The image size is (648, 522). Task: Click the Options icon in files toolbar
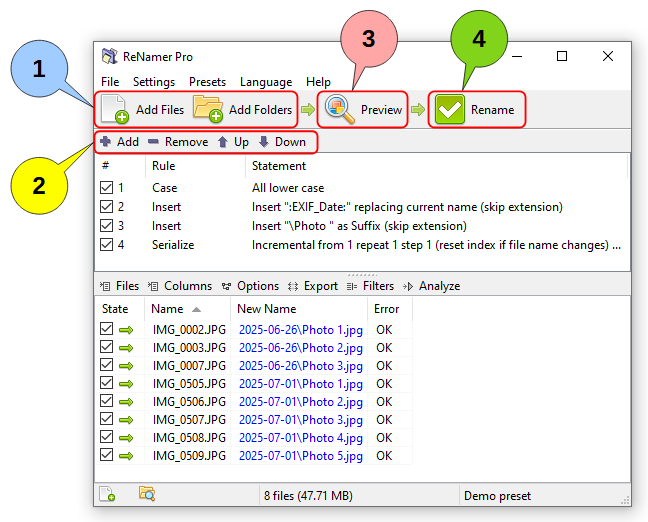pos(226,286)
